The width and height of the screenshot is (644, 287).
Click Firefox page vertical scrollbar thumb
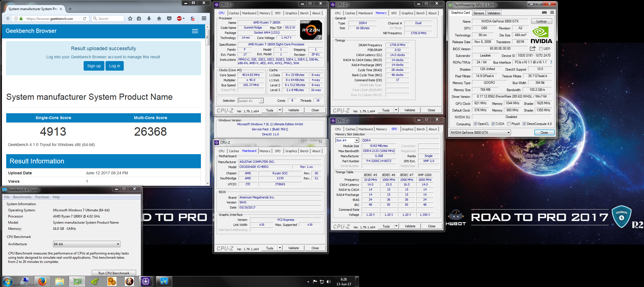(x=208, y=37)
